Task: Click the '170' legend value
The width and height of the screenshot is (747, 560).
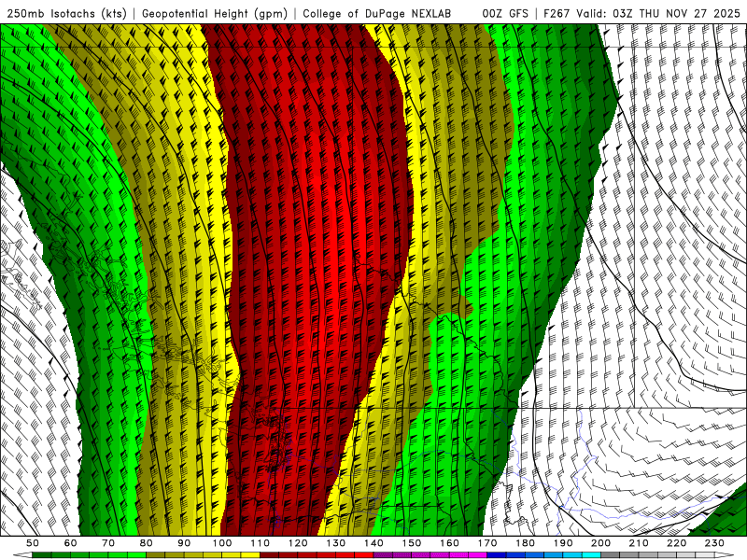Action: click(x=487, y=543)
